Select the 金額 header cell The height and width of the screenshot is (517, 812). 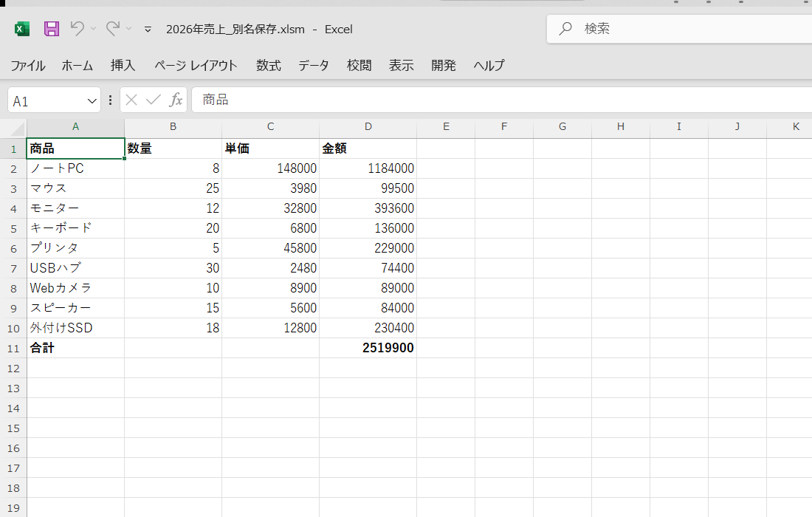pos(368,148)
